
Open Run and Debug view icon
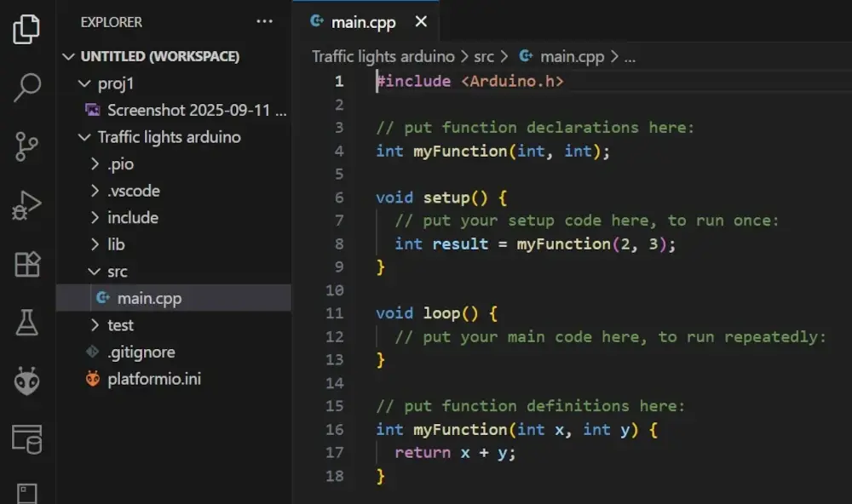26,206
